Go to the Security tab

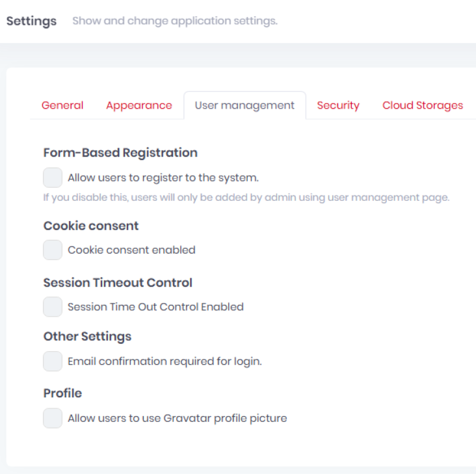pyautogui.click(x=338, y=105)
